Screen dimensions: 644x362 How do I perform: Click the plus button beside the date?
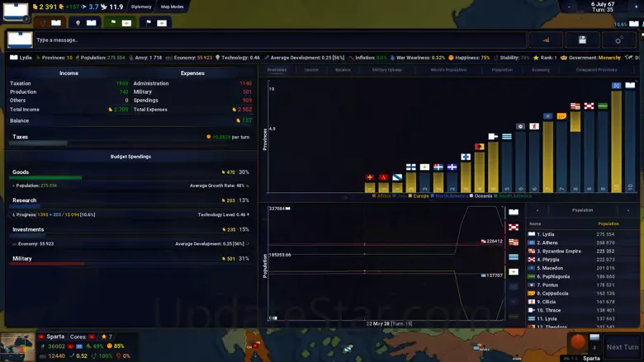click(636, 7)
